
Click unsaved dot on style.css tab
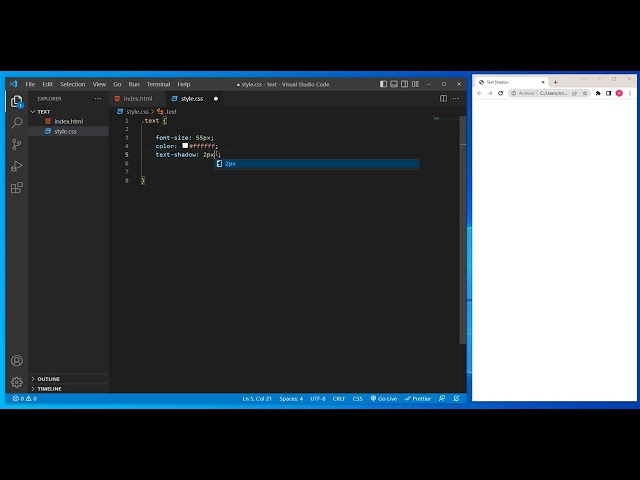tap(216, 98)
